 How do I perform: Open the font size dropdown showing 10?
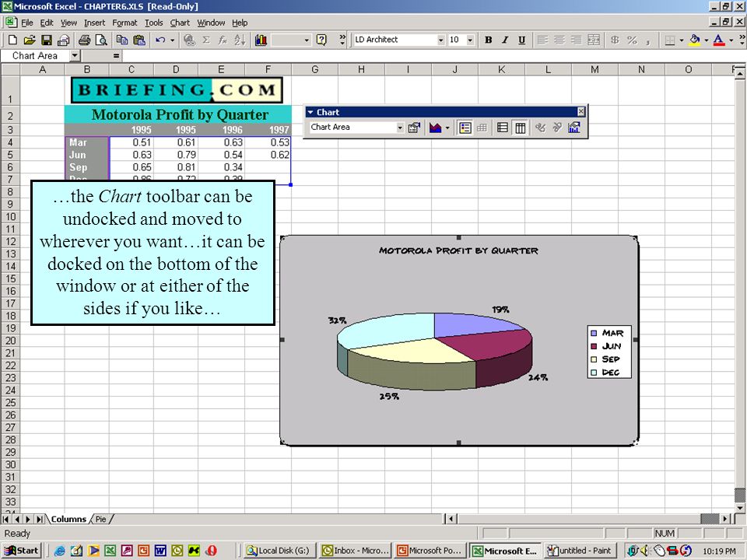[x=470, y=40]
